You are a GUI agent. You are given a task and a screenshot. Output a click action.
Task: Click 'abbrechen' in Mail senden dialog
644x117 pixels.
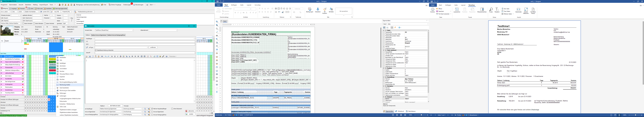click(x=190, y=111)
